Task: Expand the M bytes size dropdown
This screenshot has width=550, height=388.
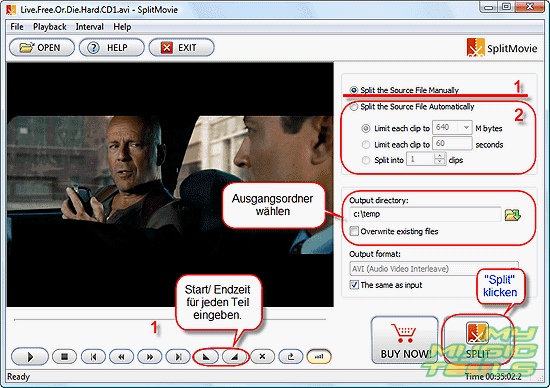Action: coord(466,127)
